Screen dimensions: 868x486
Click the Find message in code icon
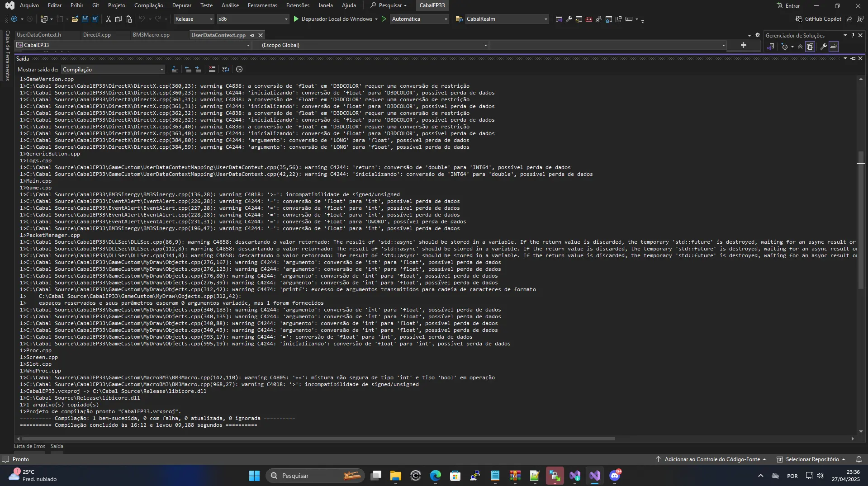(x=175, y=69)
